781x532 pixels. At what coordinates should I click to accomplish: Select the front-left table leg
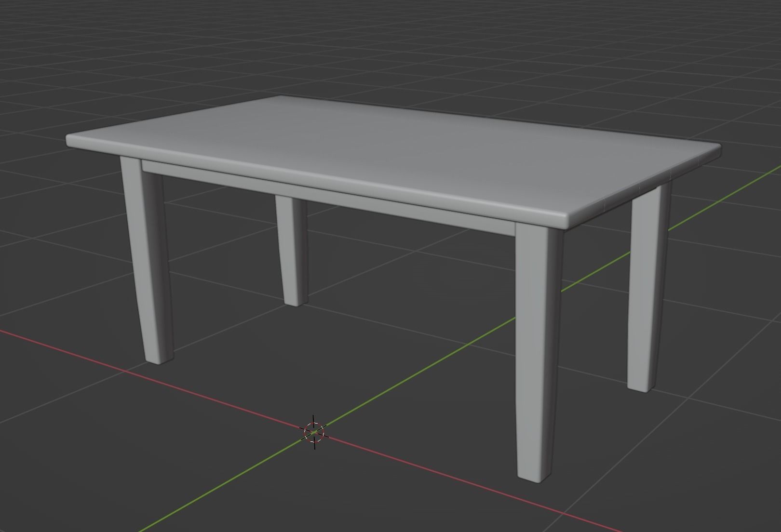pyautogui.click(x=147, y=260)
